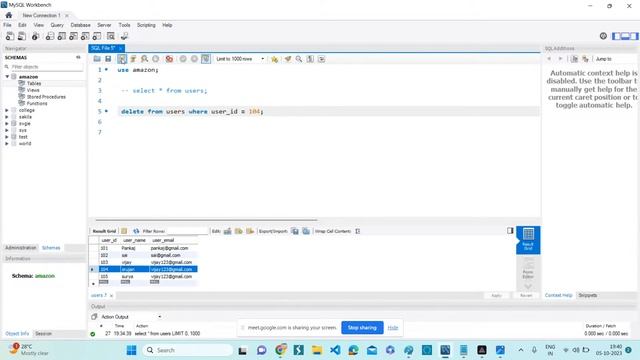
Task: Run explain plan for current statement
Action: point(144,59)
